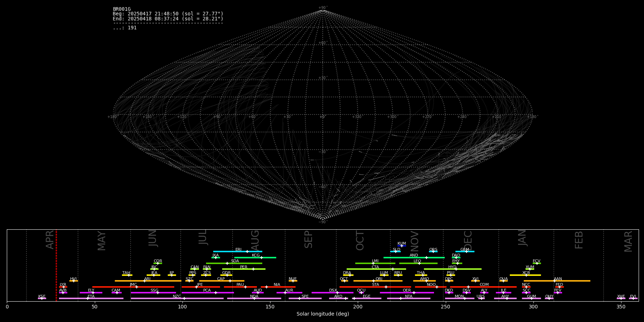The height and width of the screenshot is (322, 644).
Task: Click the LYR shower label
Action: coord(63,285)
